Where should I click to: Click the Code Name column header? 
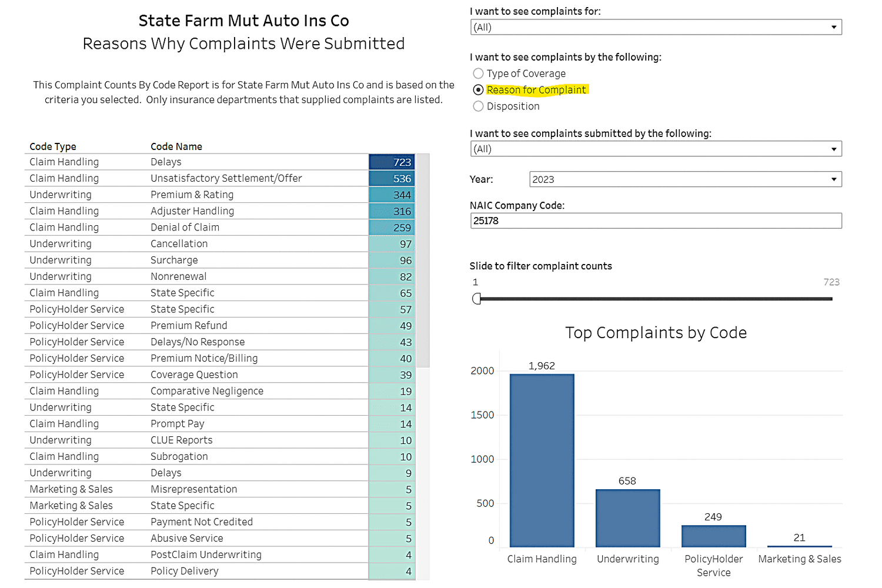coord(176,146)
